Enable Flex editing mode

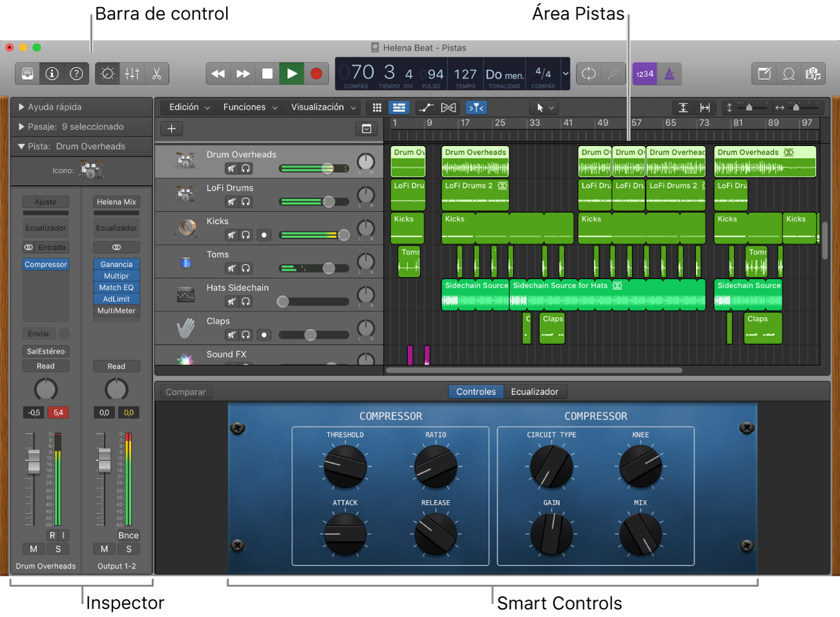click(449, 107)
